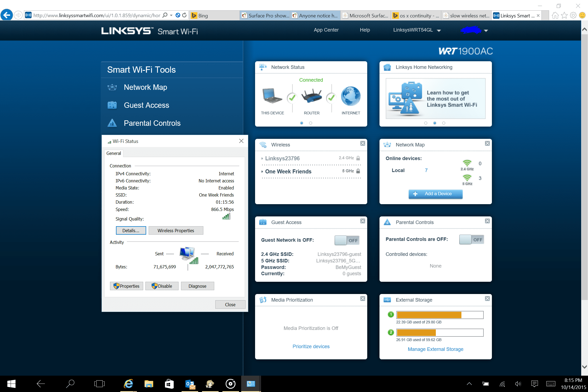Click Properties button in Wi-Fi Status
Screen dimensions: 588x392
[127, 286]
